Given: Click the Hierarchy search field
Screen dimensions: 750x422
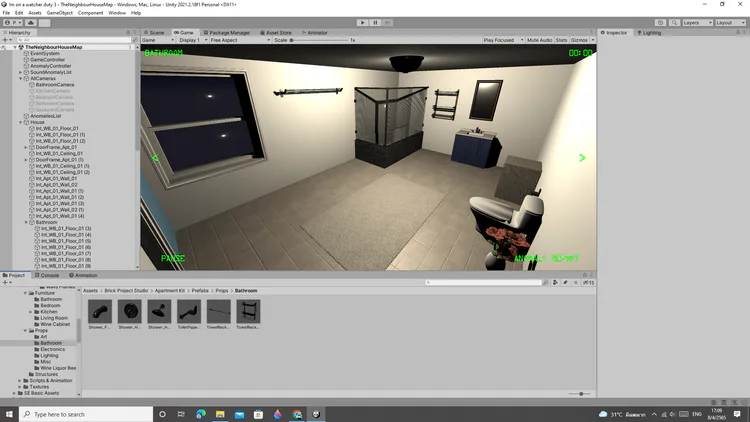Looking at the screenshot, I should click(x=73, y=40).
